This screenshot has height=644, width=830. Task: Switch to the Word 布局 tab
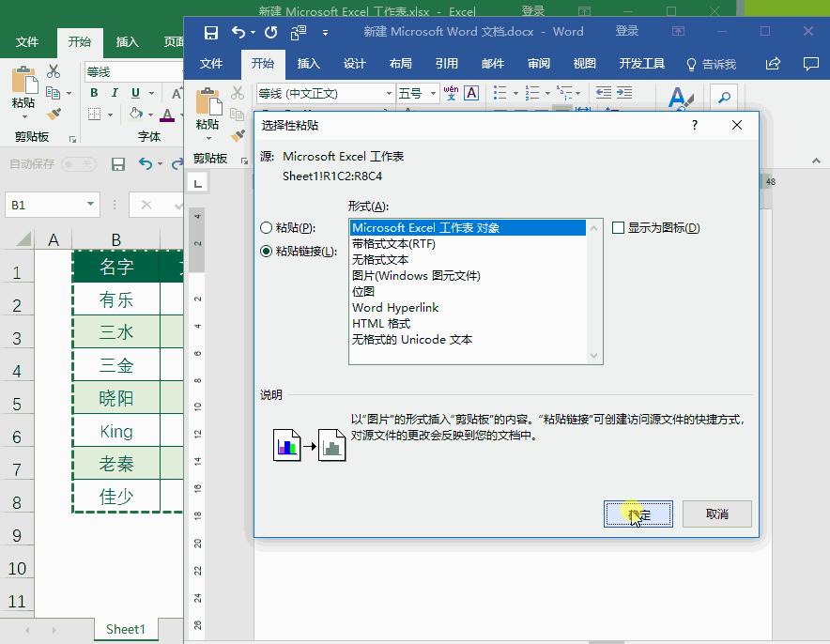pos(401,64)
